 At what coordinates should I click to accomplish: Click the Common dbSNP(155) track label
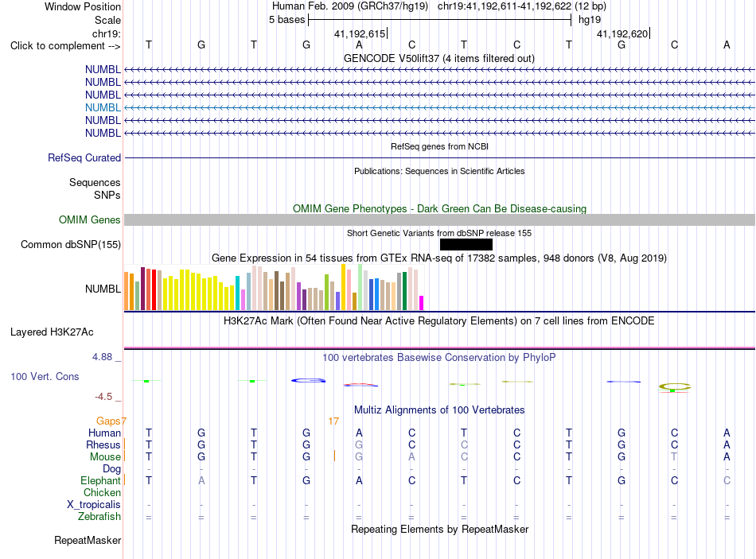click(x=70, y=244)
